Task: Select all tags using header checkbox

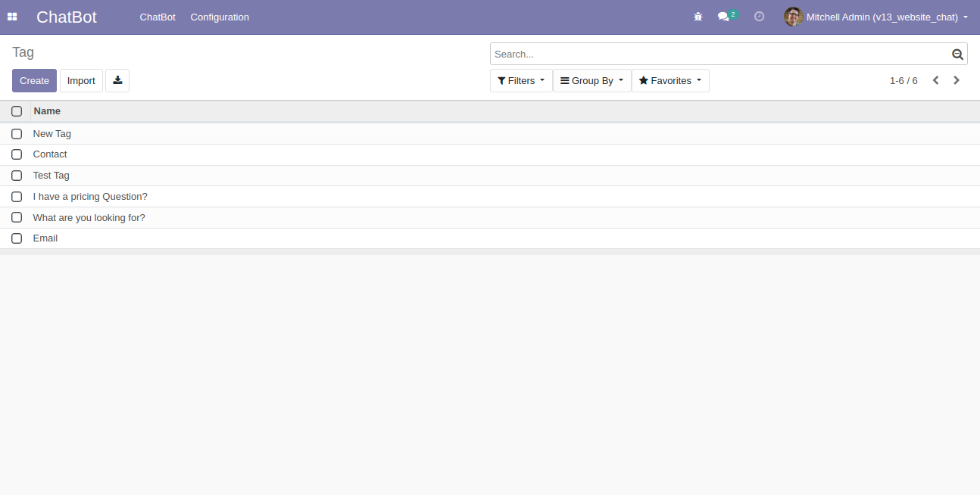Action: 17,111
